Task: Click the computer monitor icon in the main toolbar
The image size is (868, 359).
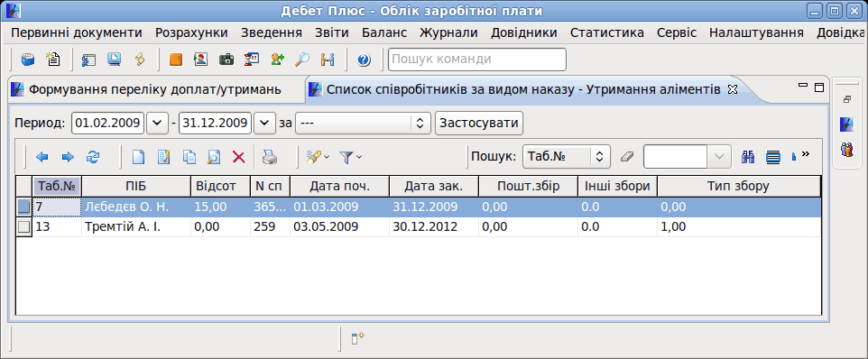Action: (115, 60)
